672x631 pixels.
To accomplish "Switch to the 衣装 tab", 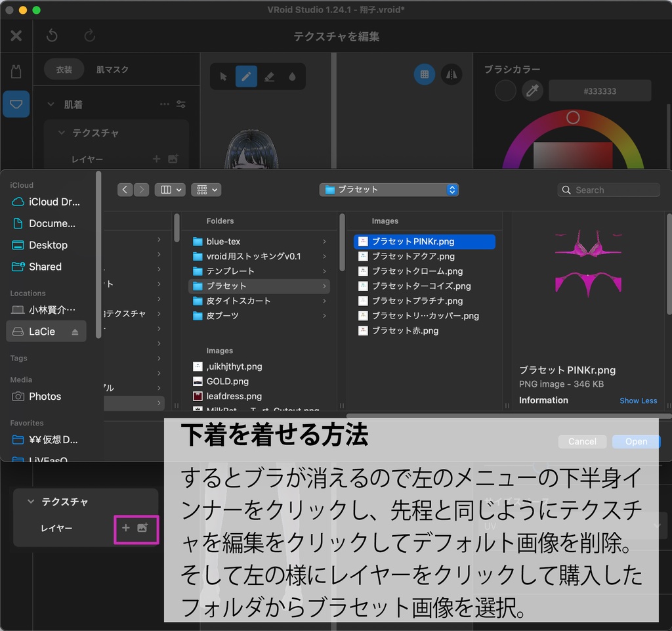I will [x=63, y=69].
